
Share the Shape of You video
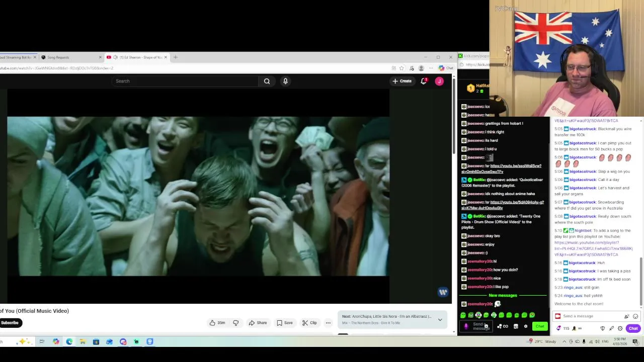point(258,323)
